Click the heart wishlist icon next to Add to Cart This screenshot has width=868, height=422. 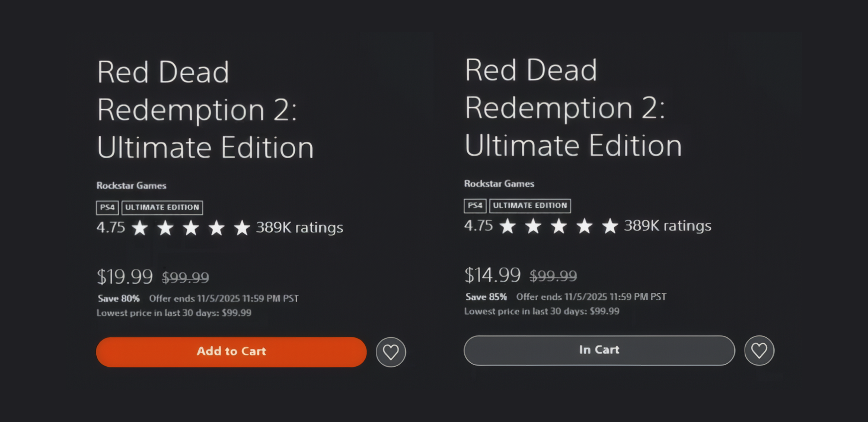391,351
